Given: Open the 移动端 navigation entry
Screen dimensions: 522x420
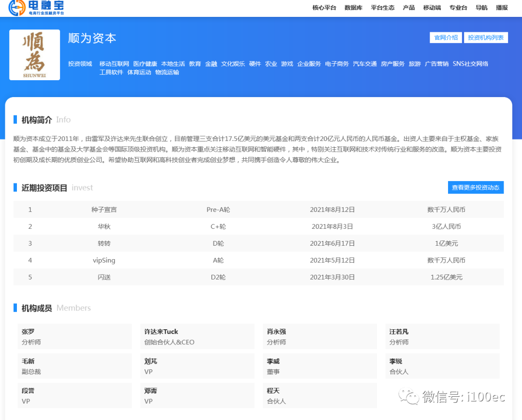Looking at the screenshot, I should pos(432,8).
